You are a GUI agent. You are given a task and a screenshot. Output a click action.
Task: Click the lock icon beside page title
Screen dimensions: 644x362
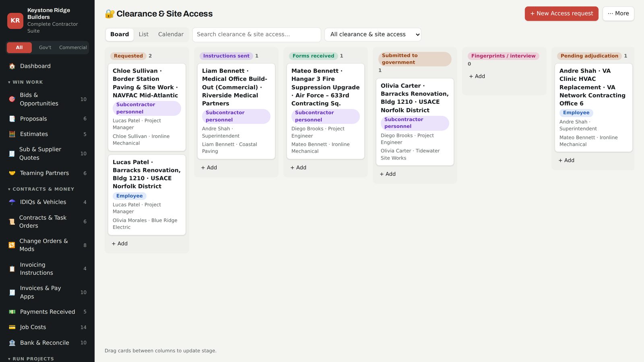pos(109,14)
